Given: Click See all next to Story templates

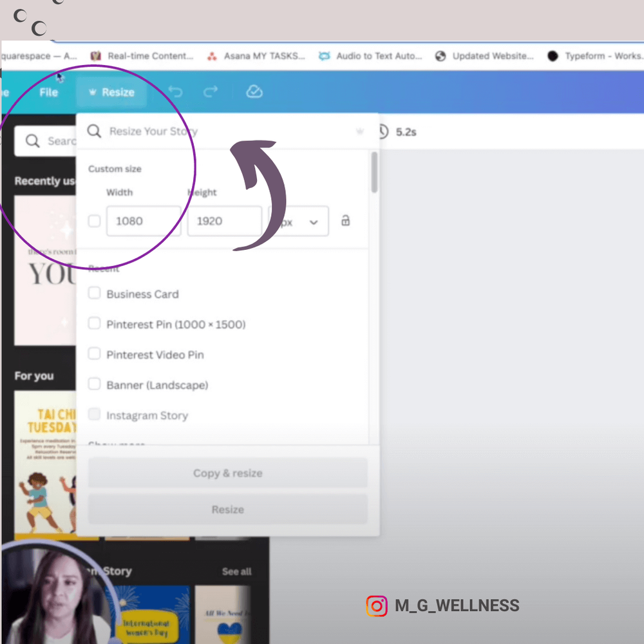Looking at the screenshot, I should click(236, 571).
